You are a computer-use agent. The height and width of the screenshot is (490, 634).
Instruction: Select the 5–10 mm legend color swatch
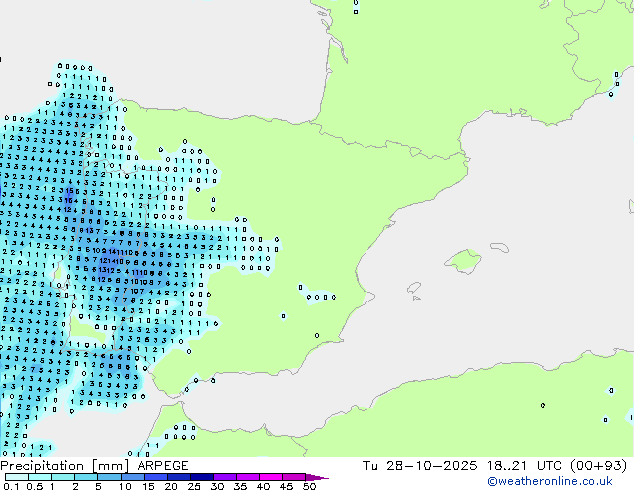[111, 477]
